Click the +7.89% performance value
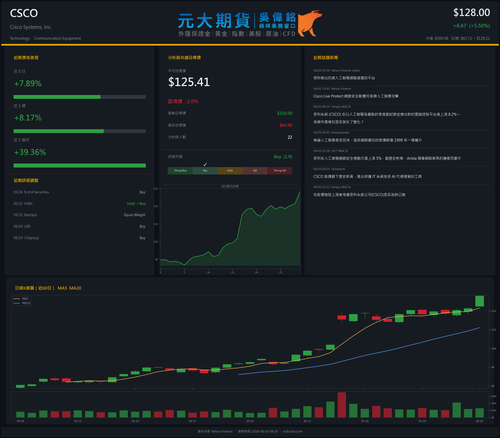Screen dimensions: 500x438 [x=28, y=83]
